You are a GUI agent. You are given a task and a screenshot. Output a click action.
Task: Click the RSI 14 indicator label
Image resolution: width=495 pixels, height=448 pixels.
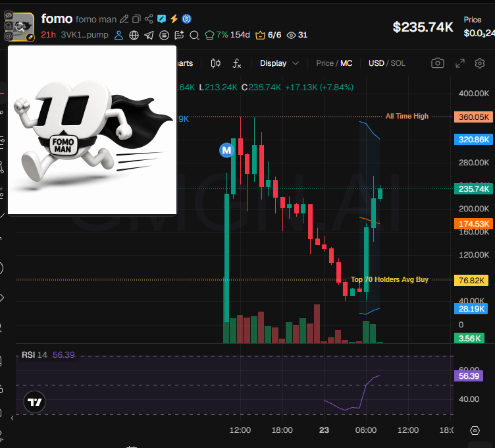click(x=34, y=355)
